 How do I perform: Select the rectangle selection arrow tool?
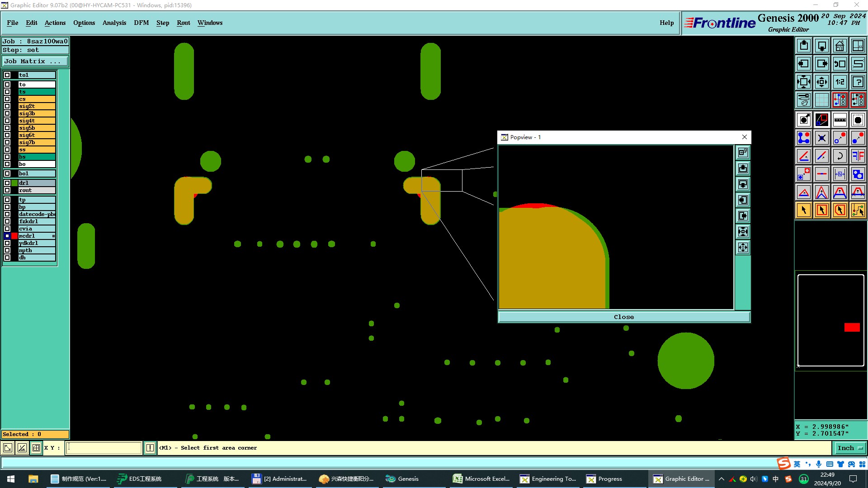coord(821,210)
